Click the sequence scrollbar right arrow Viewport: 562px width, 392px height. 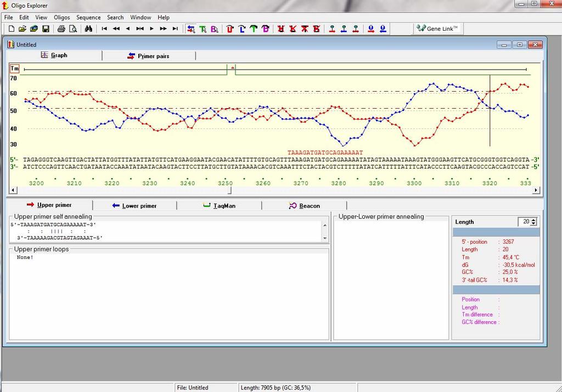tap(536, 190)
